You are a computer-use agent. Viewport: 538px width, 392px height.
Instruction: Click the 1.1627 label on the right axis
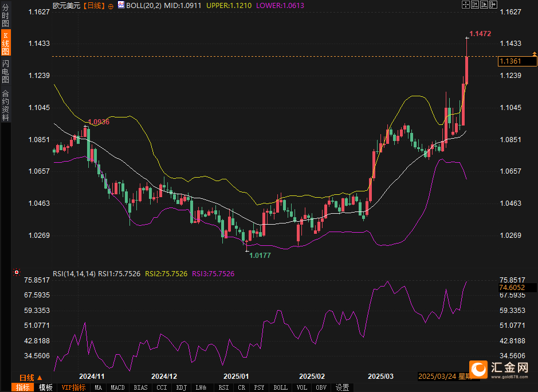click(x=510, y=11)
